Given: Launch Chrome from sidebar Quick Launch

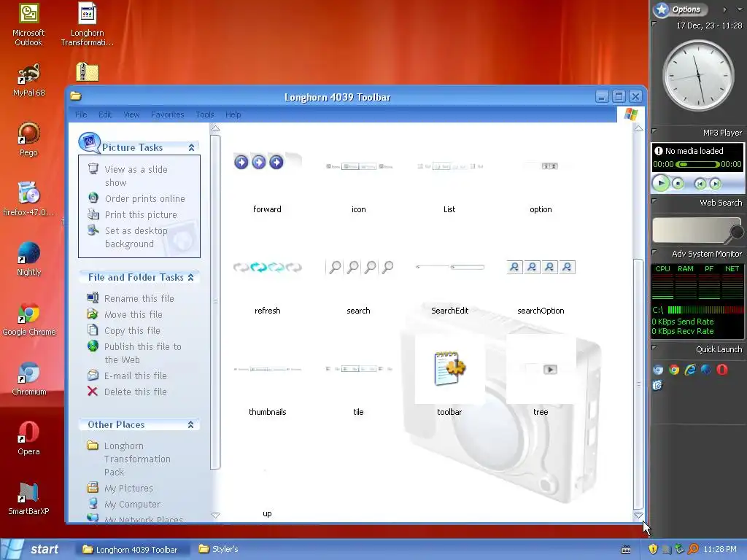Looking at the screenshot, I should (673, 370).
